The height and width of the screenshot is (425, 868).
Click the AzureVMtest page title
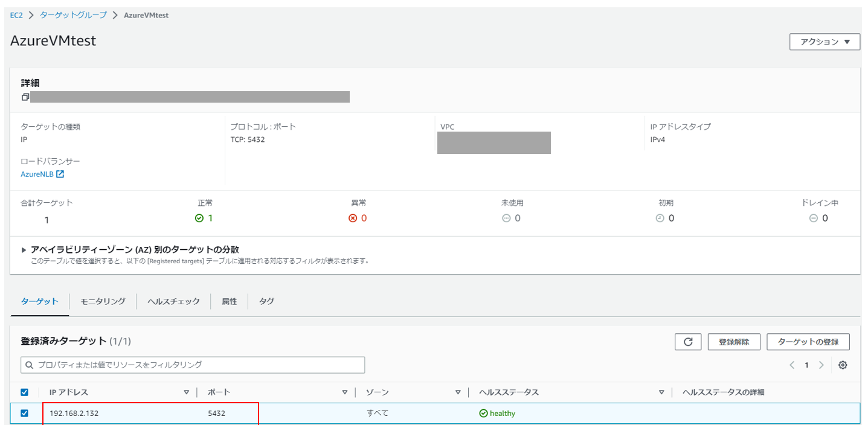click(x=53, y=41)
